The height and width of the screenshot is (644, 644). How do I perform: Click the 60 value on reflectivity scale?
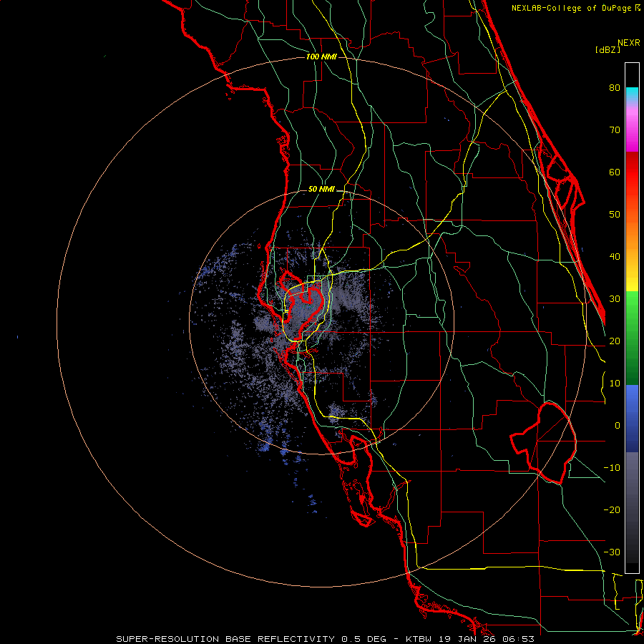pos(615,172)
